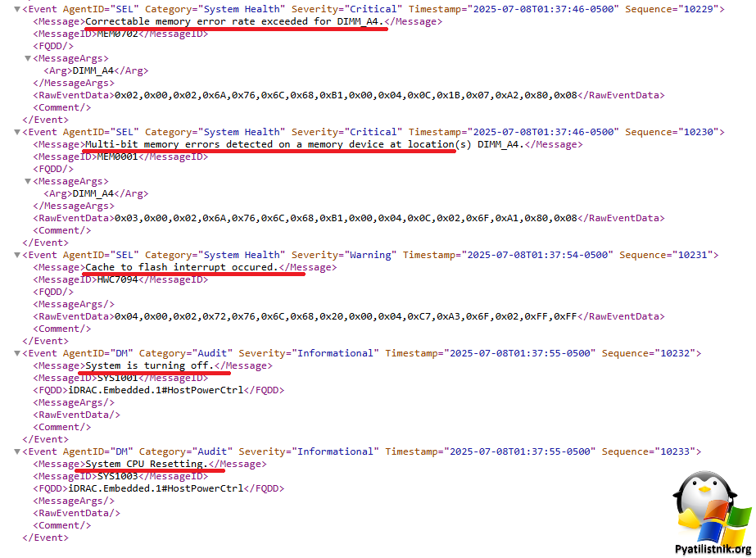Click Timestamp in Event 10233 opening tag

491,452
